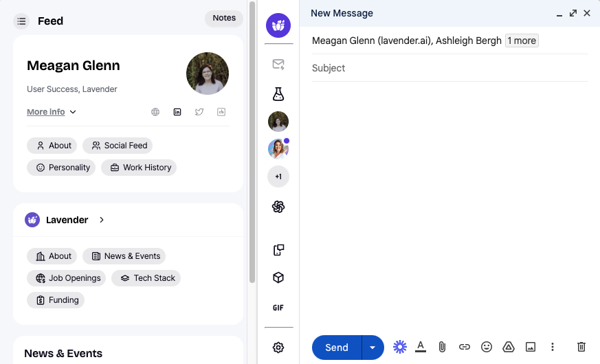Open the Crunchbase icon in profile card

[x=221, y=112]
